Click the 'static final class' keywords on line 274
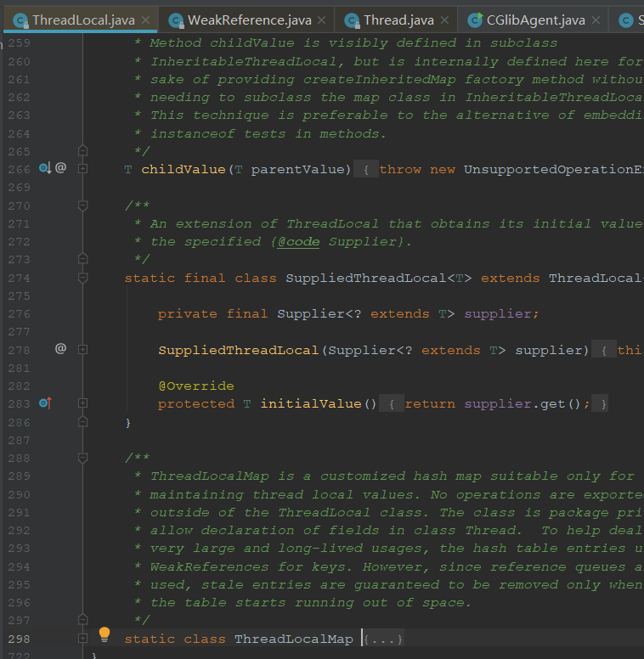This screenshot has width=644, height=659. tap(201, 279)
